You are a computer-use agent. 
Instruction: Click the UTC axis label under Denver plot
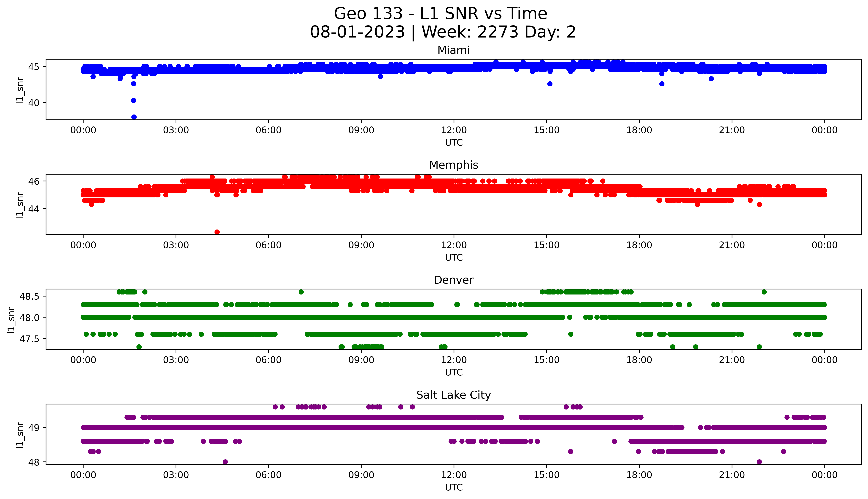pos(454,372)
